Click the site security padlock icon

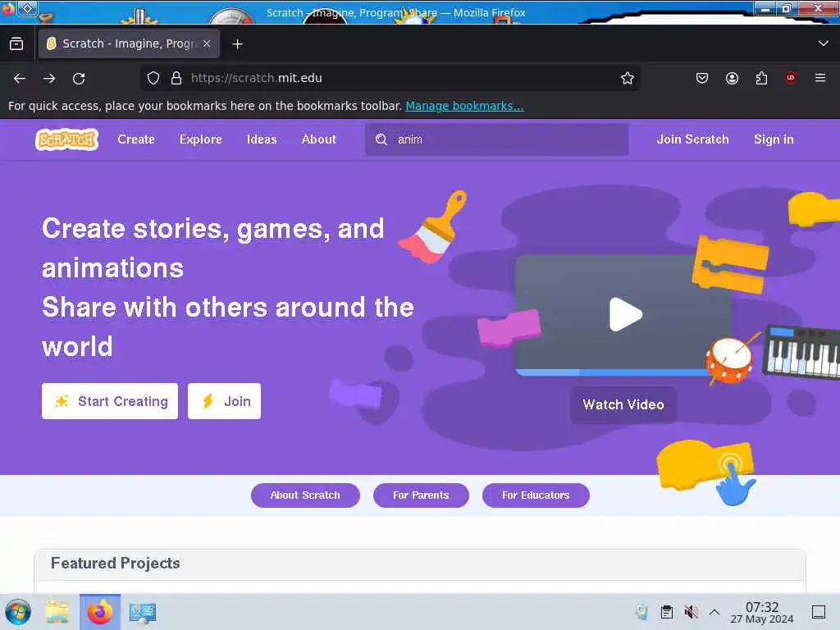point(176,78)
